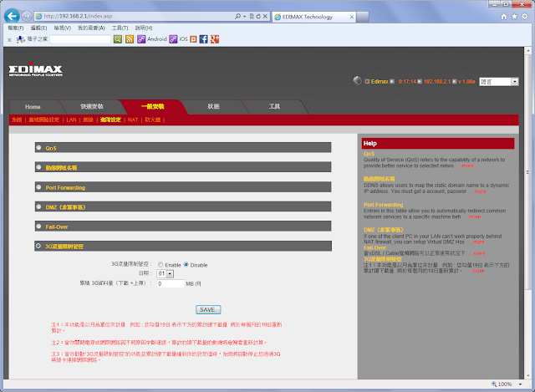
Task: Click more link under QoS help
Action: coord(467,165)
